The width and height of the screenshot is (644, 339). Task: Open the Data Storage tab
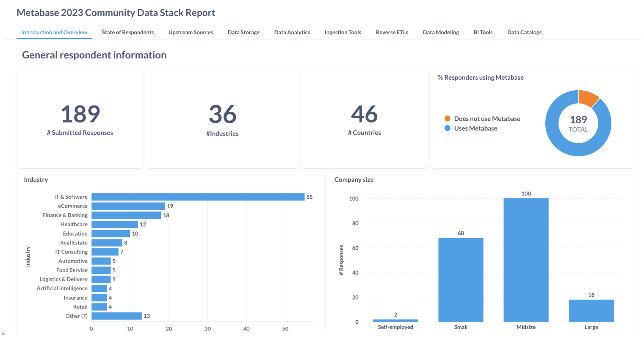click(243, 32)
